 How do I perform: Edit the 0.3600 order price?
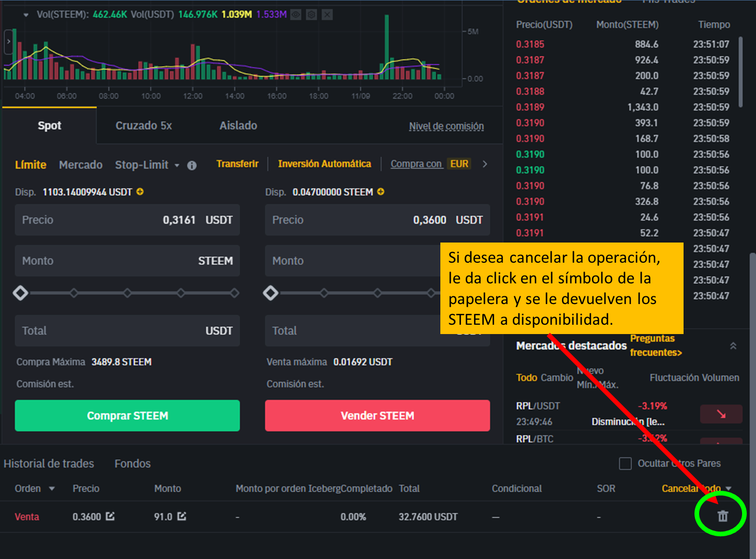click(x=110, y=516)
